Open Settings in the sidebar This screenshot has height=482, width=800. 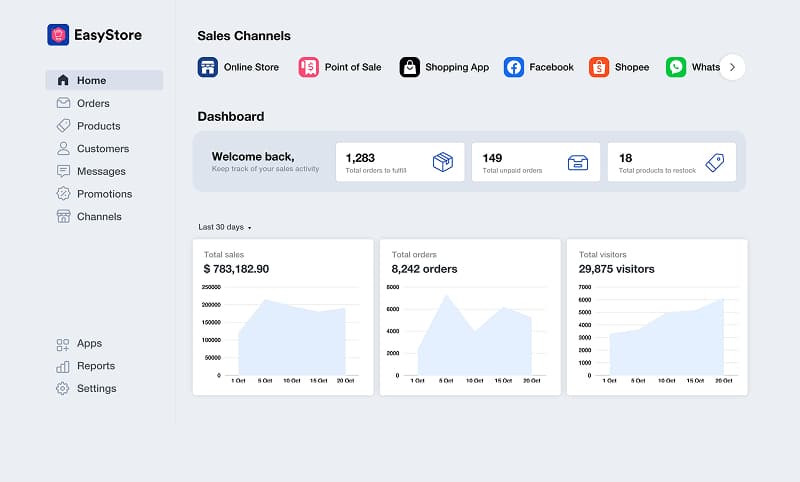[96, 389]
